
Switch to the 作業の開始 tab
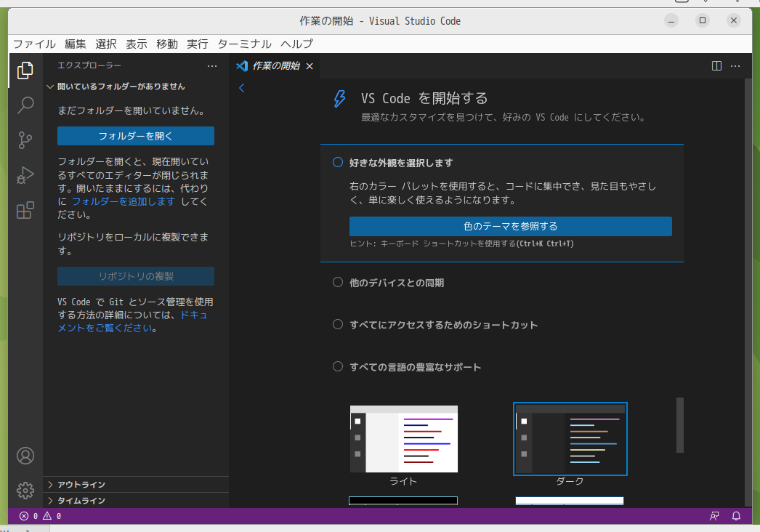(x=275, y=66)
